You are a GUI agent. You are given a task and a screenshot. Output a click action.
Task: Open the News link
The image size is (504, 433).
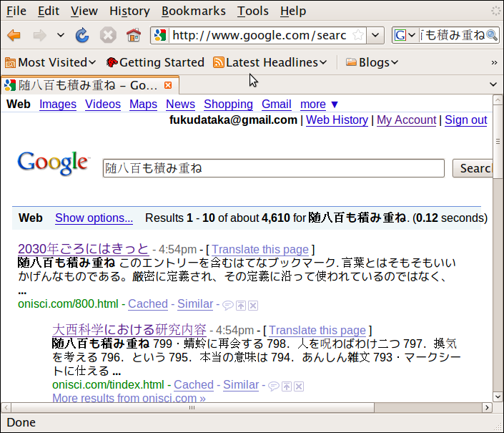coord(180,104)
